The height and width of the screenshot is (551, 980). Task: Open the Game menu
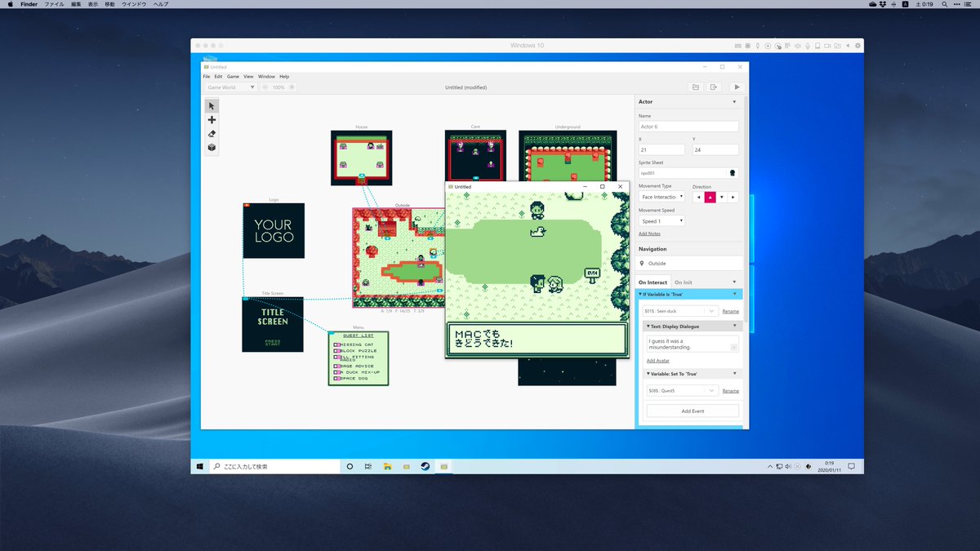click(x=233, y=77)
